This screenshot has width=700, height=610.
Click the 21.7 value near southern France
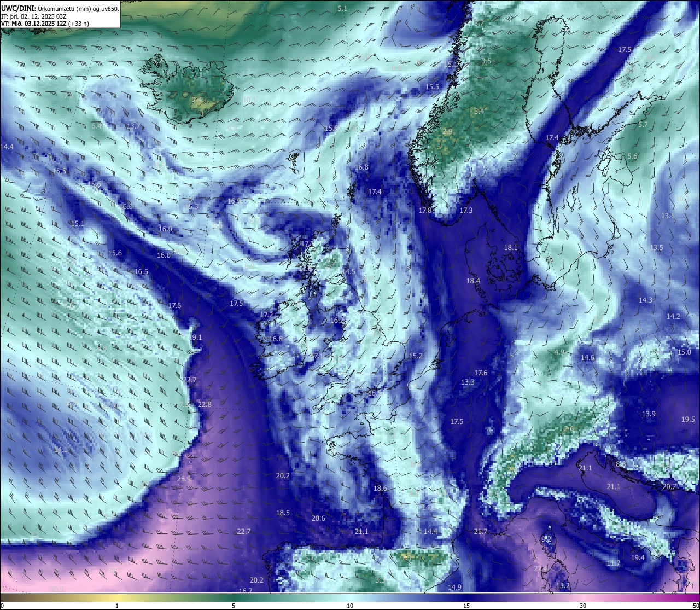(x=480, y=531)
